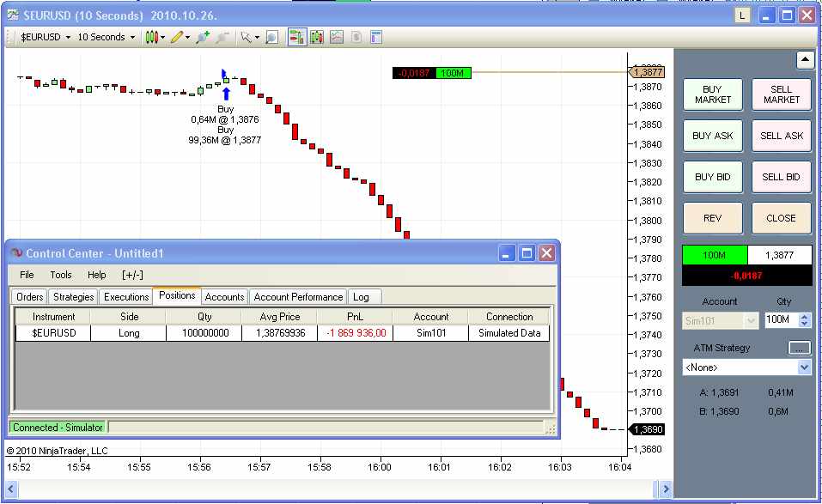822x504 pixels.
Task: Click the green 100M position box in Chart Trader
Action: point(715,255)
